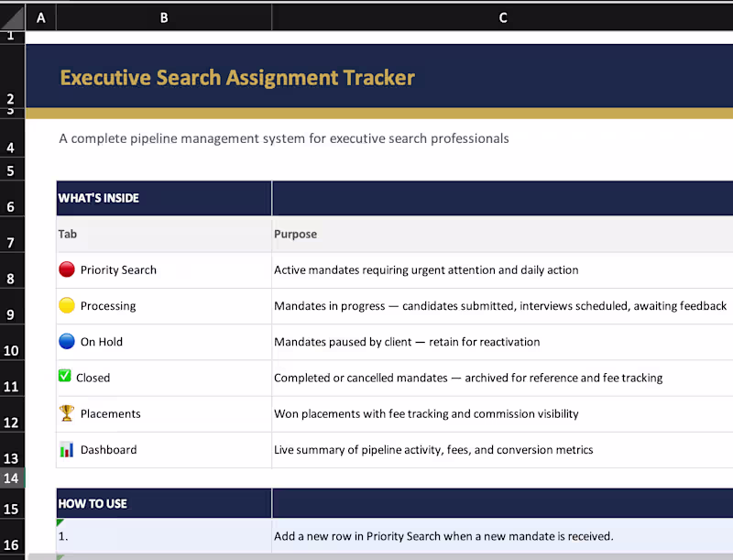Click the trophy icon next to Placements
Viewport: 733px width, 560px height.
tap(65, 413)
